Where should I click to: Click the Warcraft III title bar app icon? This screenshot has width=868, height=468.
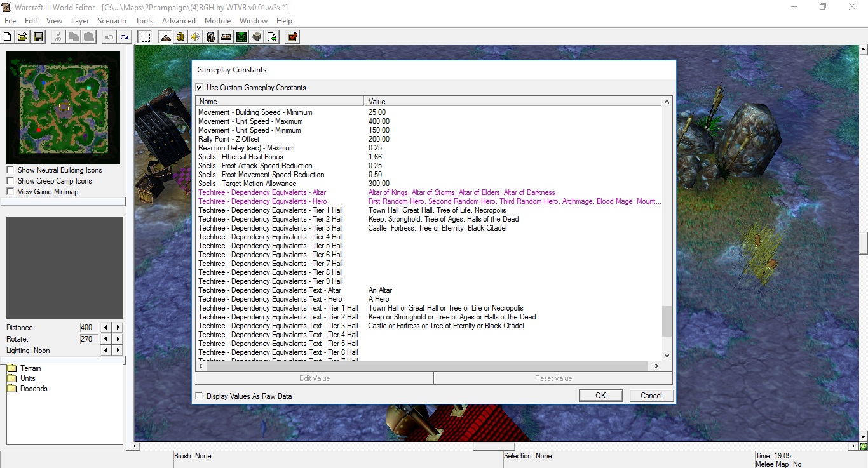pyautogui.click(x=7, y=7)
